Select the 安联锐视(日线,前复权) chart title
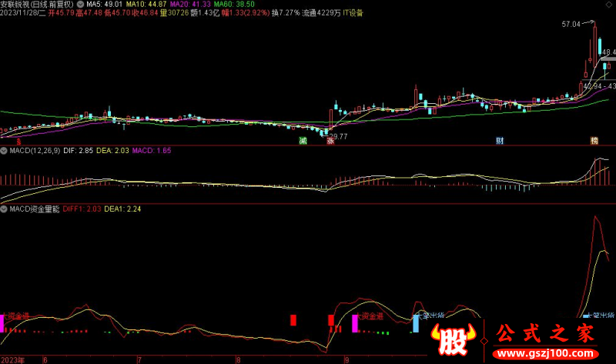This screenshot has height=364, width=616. coord(37,5)
